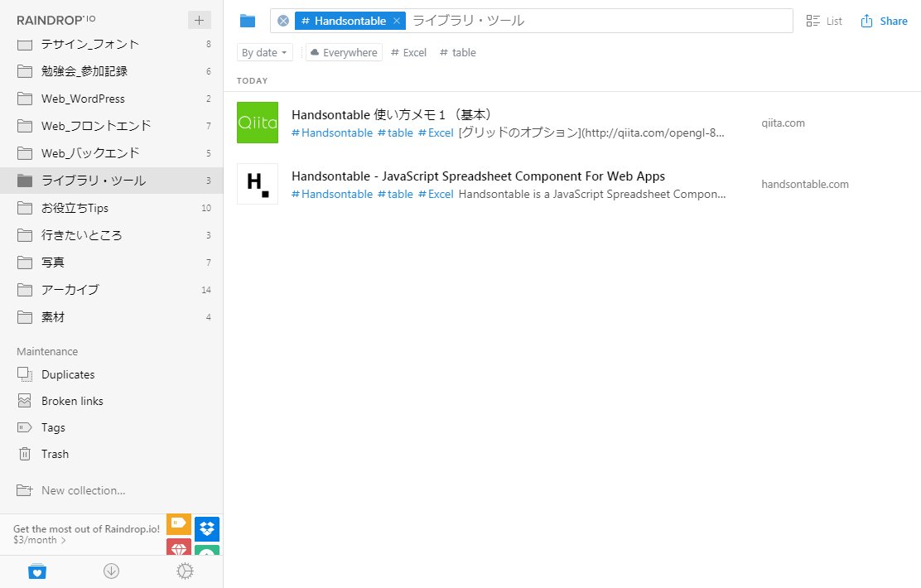
Task: Click the Tags label icon
Action: pyautogui.click(x=25, y=427)
